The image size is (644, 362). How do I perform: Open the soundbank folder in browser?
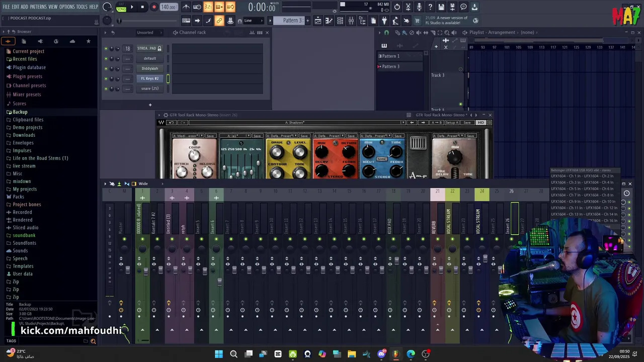pos(24,235)
